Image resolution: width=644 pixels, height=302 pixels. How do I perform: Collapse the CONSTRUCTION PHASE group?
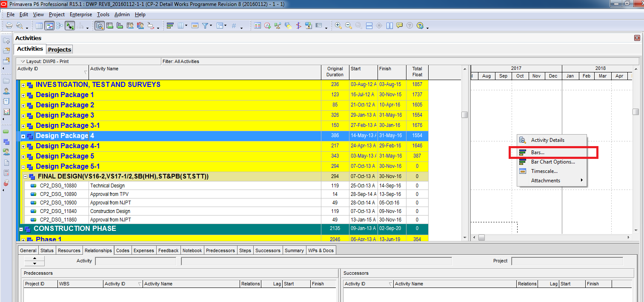pos(21,229)
